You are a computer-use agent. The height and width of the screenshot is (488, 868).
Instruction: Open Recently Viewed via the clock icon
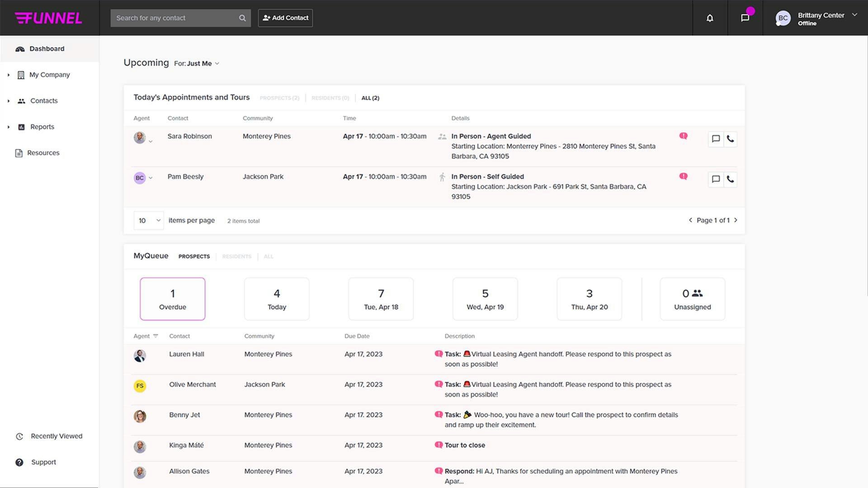click(x=19, y=436)
